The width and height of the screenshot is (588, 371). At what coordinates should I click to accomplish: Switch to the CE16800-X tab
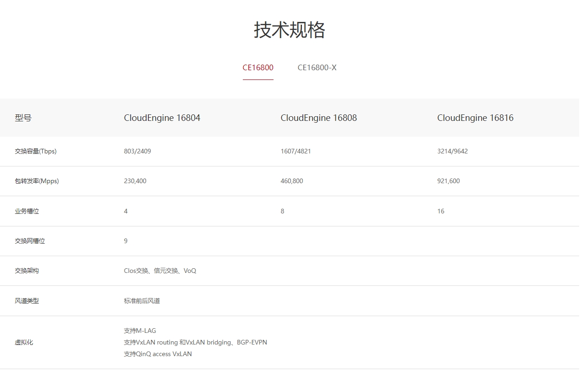317,68
